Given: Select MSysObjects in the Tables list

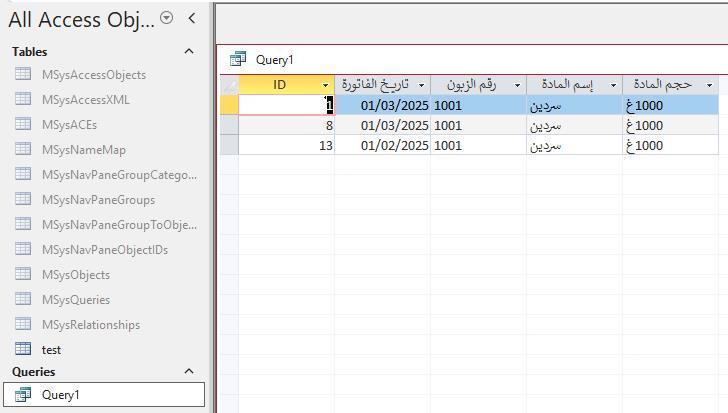Looking at the screenshot, I should [x=76, y=275].
